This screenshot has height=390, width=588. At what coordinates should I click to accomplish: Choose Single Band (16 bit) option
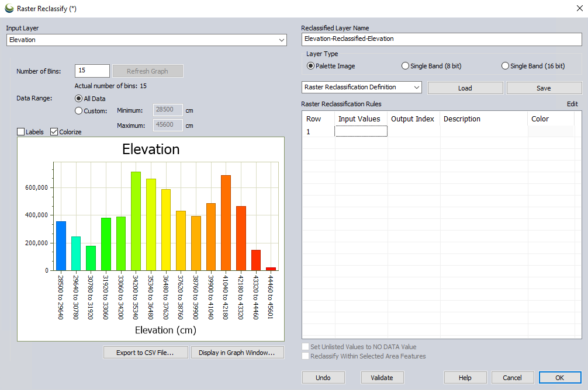click(x=505, y=66)
